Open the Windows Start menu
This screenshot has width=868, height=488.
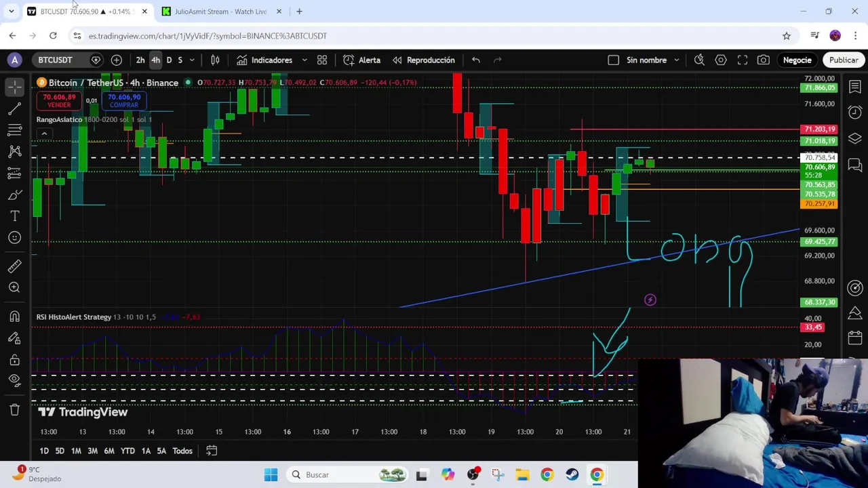coord(271,475)
